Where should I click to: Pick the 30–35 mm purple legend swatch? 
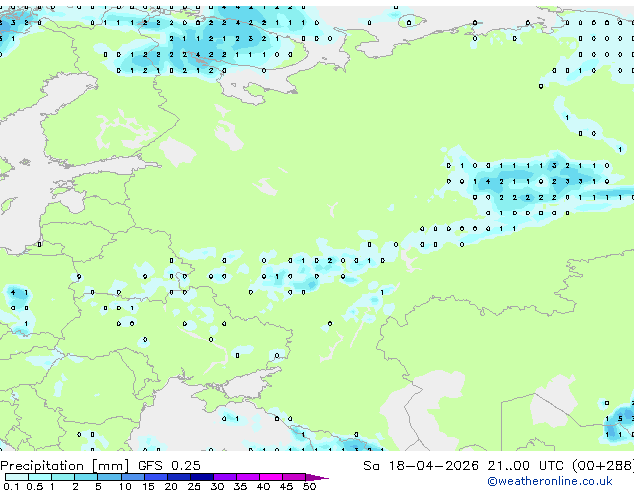click(x=225, y=477)
